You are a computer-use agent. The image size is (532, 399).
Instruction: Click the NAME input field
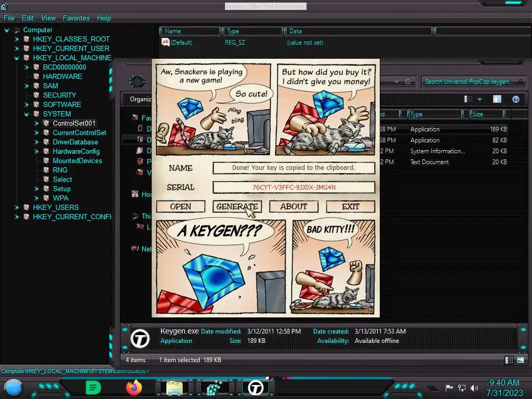click(x=294, y=168)
